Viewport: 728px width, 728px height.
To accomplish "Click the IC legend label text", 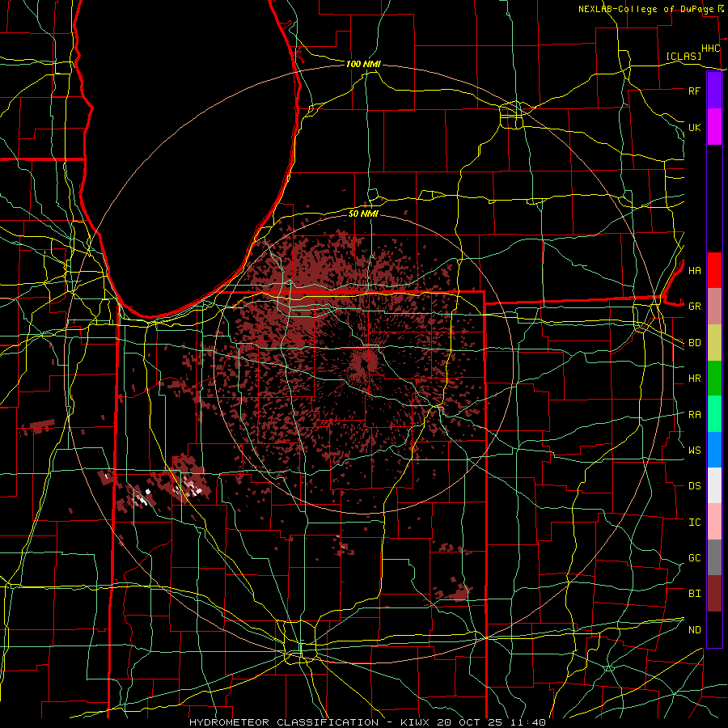I will (x=694, y=523).
